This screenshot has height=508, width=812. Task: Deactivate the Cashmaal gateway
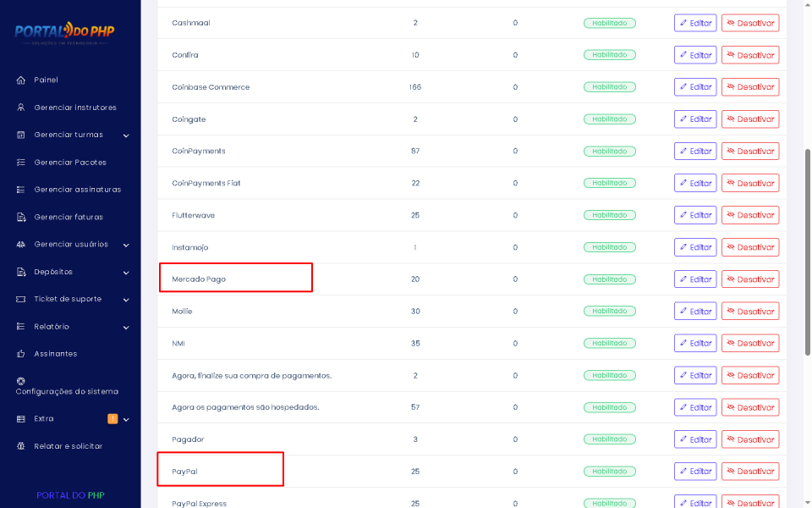tap(750, 23)
